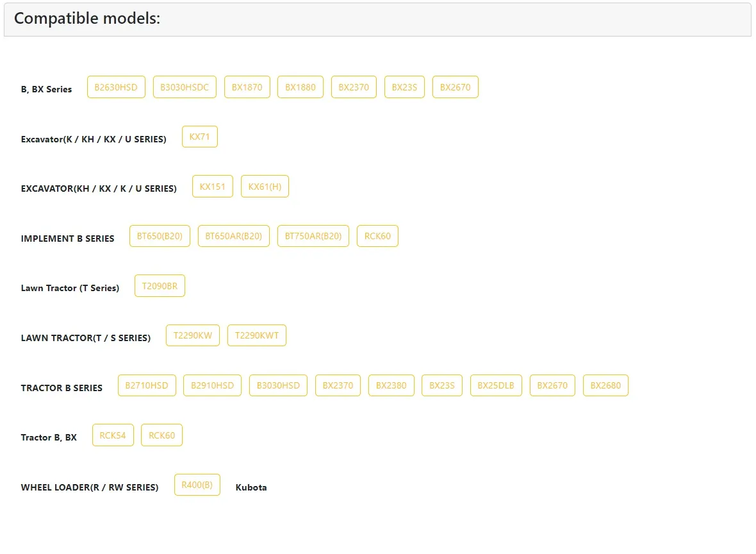Viewport: 756px width, 554px height.
Task: Choose the BX1880 model link
Action: [300, 87]
